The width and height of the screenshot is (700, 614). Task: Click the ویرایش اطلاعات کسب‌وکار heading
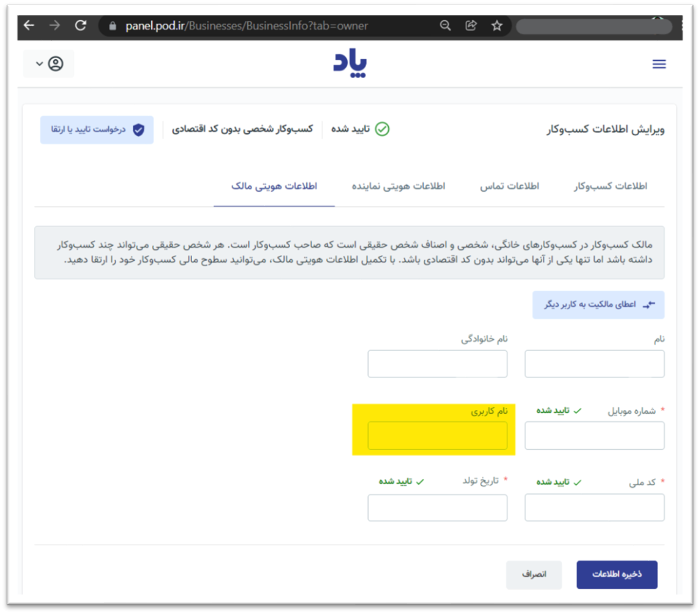(606, 130)
